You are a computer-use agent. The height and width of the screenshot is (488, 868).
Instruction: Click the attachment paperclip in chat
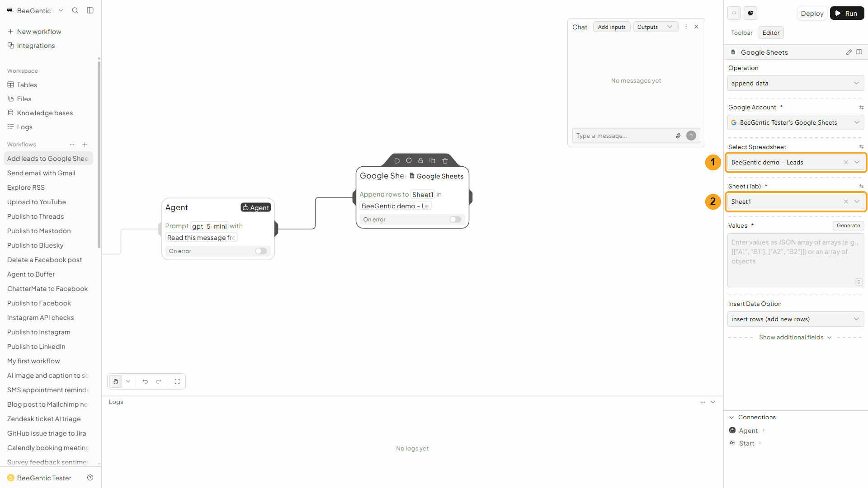(678, 136)
